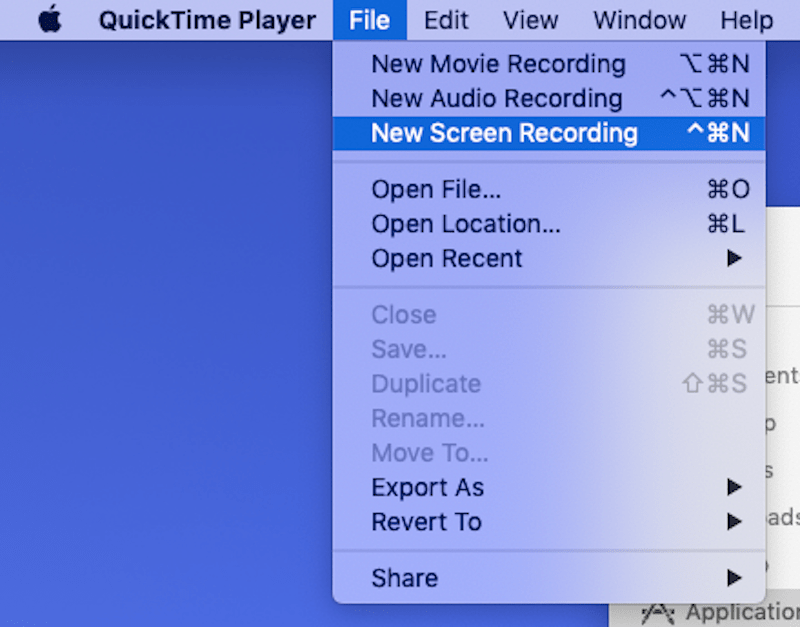Expand the Share submenu

(x=549, y=578)
